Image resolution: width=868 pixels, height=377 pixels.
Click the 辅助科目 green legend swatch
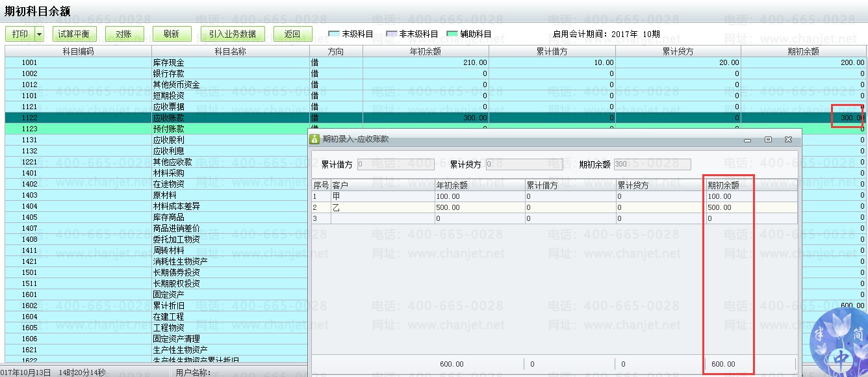[x=452, y=34]
